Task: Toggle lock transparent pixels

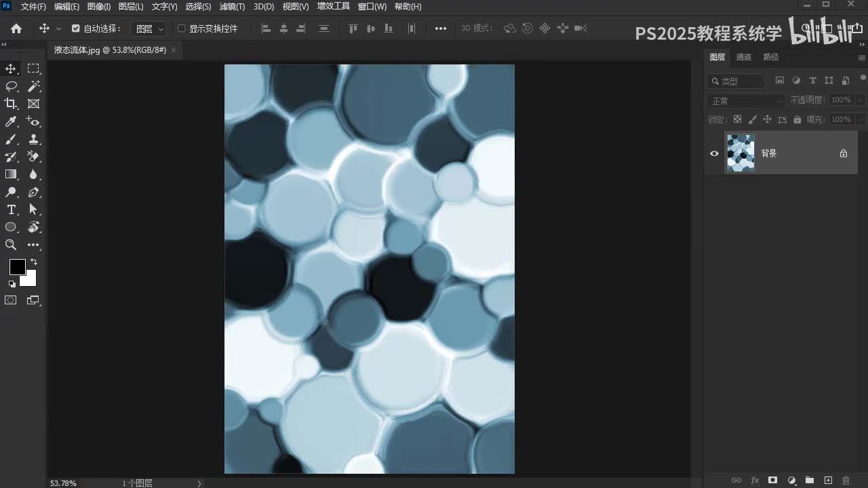Action: [737, 119]
